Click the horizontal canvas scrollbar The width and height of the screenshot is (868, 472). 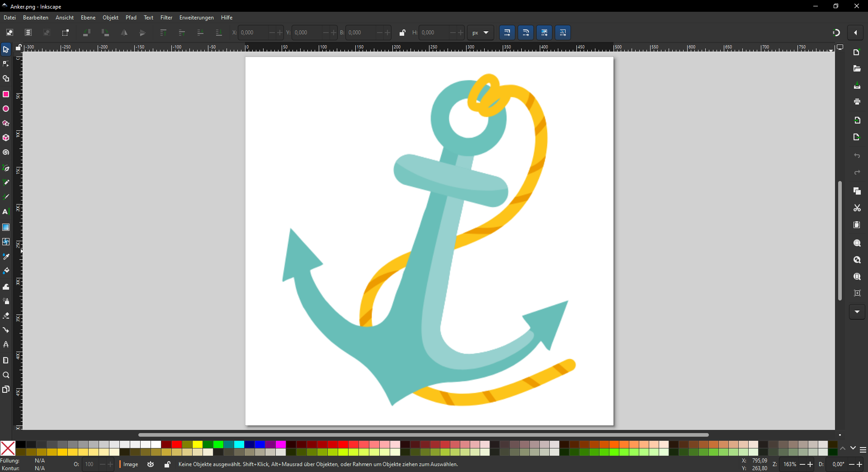pyautogui.click(x=423, y=435)
